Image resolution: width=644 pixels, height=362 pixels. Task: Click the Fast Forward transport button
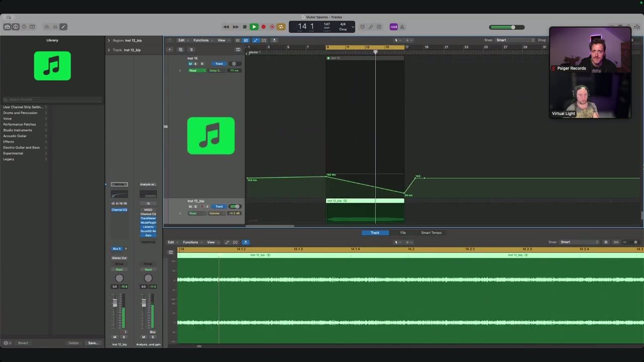235,27
